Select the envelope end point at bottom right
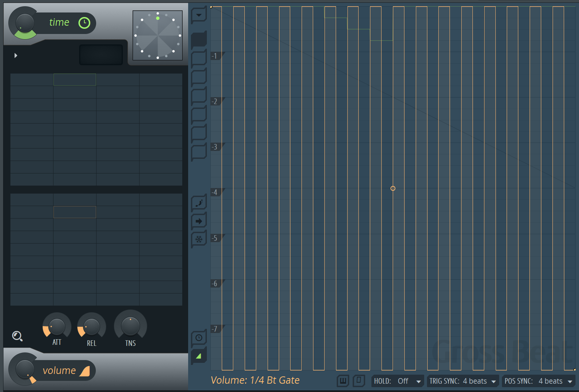 [x=574, y=370]
